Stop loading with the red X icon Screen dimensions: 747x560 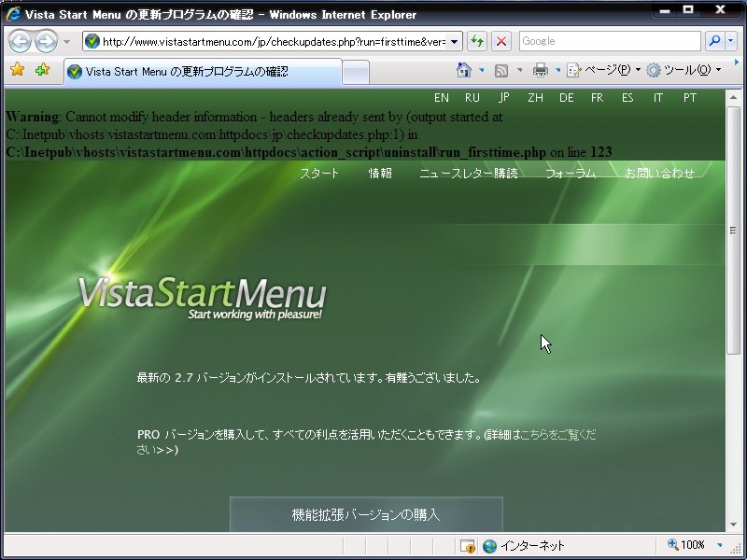(x=501, y=41)
